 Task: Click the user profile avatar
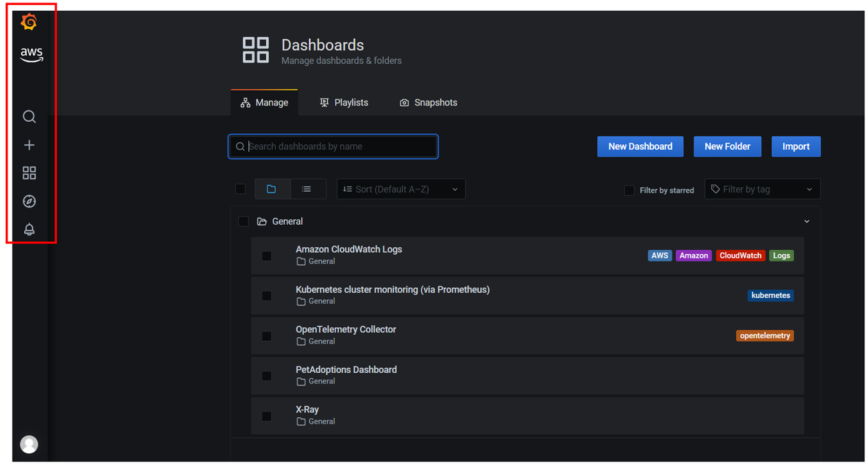tap(29, 444)
